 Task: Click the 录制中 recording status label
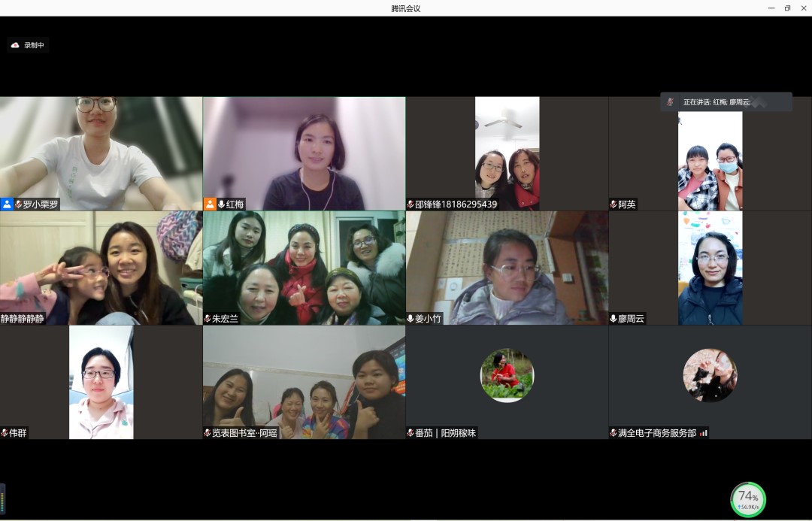click(x=34, y=45)
